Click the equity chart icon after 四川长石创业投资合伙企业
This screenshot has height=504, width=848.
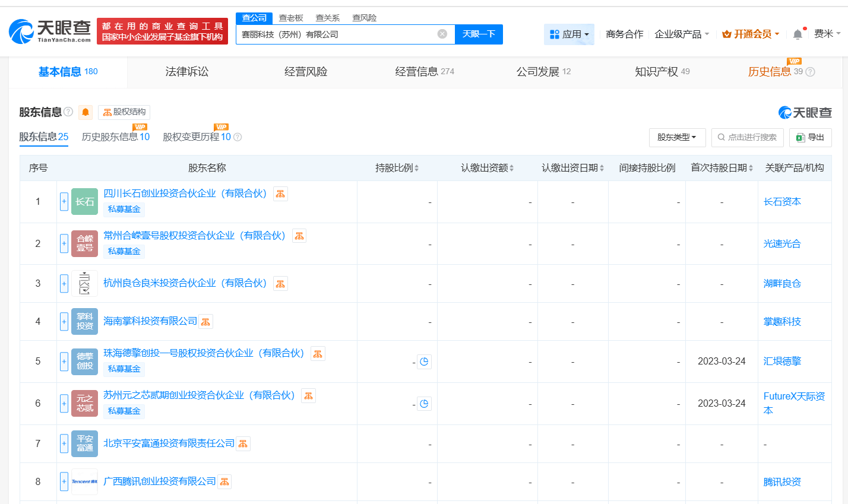coord(280,193)
